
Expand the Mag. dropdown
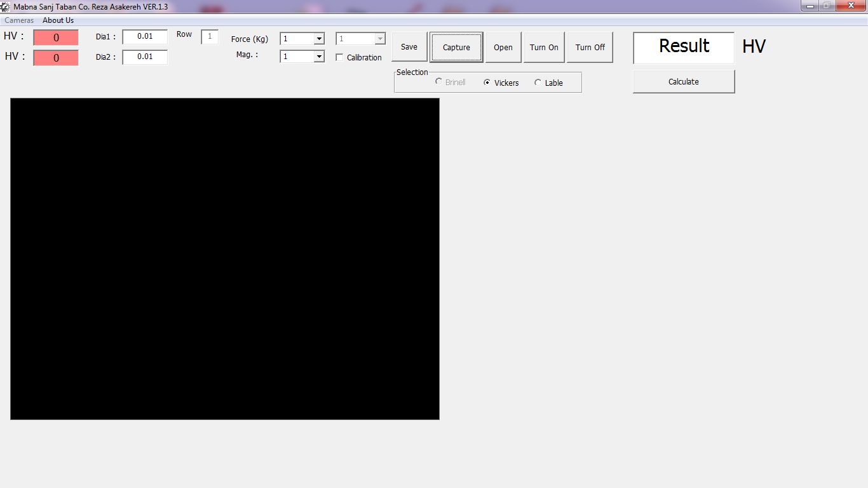319,57
